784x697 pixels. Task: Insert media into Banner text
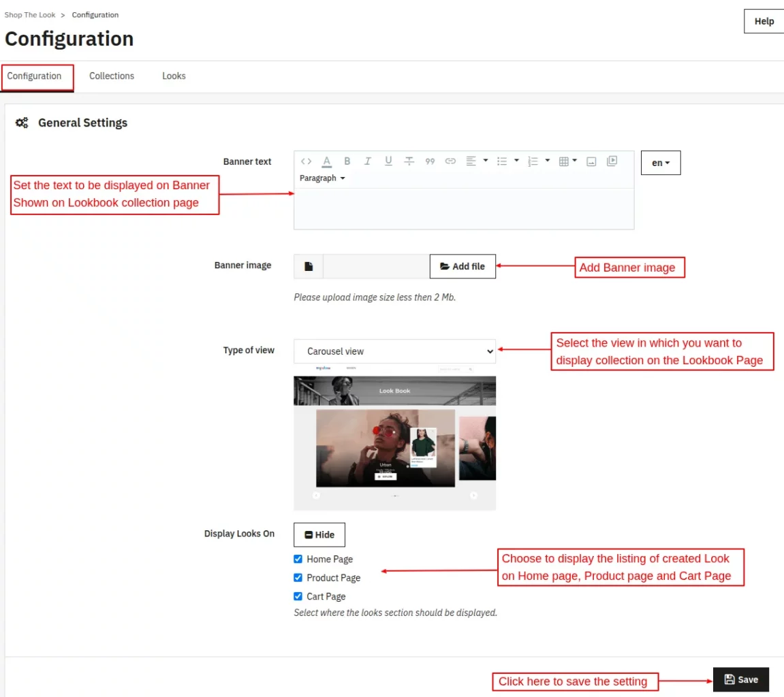click(x=612, y=161)
